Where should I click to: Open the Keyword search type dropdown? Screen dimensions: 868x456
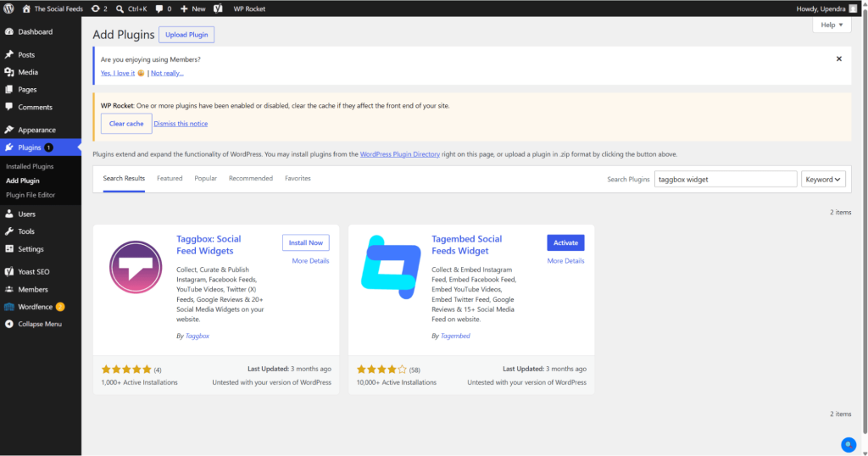coord(822,180)
